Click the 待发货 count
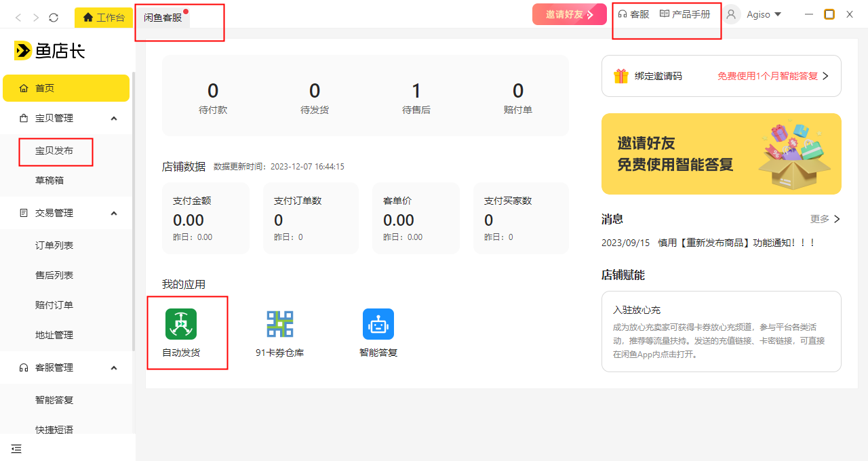Viewport: 868px width, 461px height. 315,91
